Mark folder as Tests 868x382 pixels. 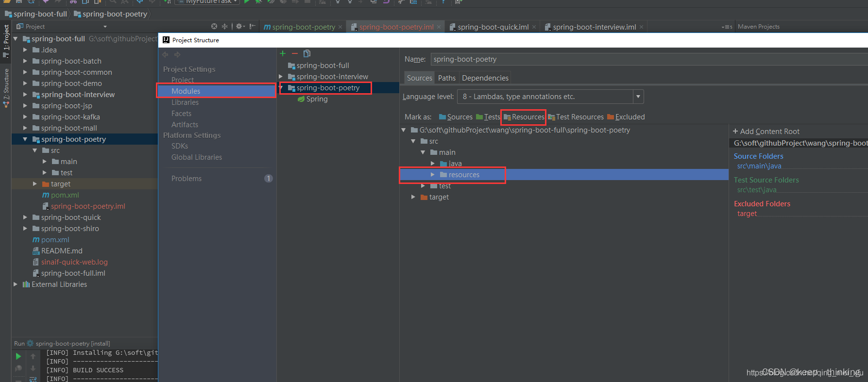tap(488, 117)
